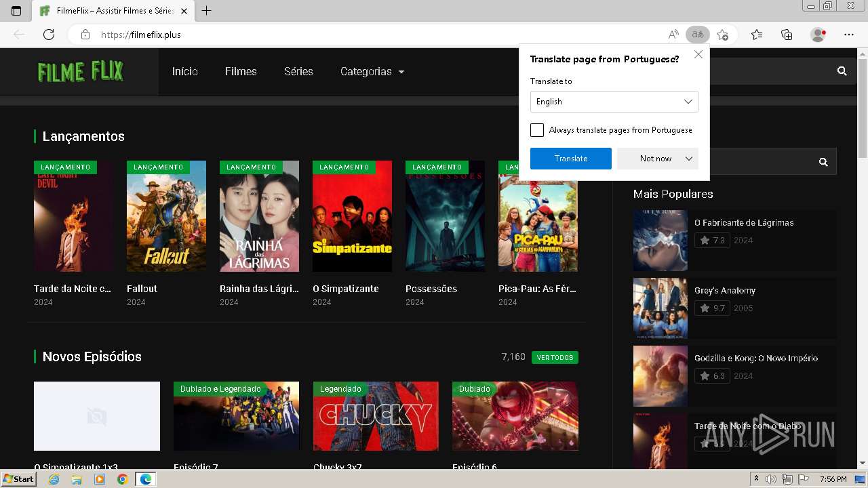Open the Translate to language dropdown
The height and width of the screenshot is (488, 868).
point(614,102)
